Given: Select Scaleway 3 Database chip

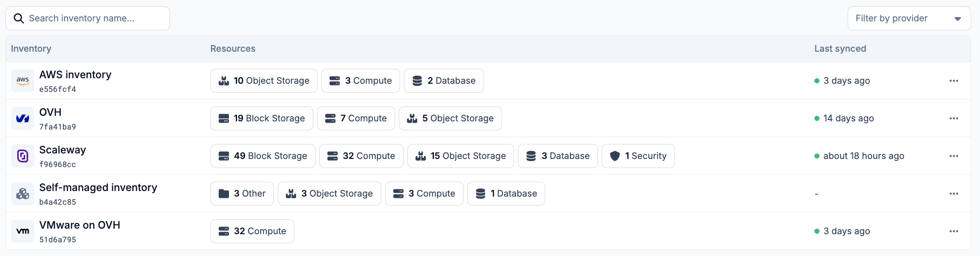Looking at the screenshot, I should (x=558, y=156).
